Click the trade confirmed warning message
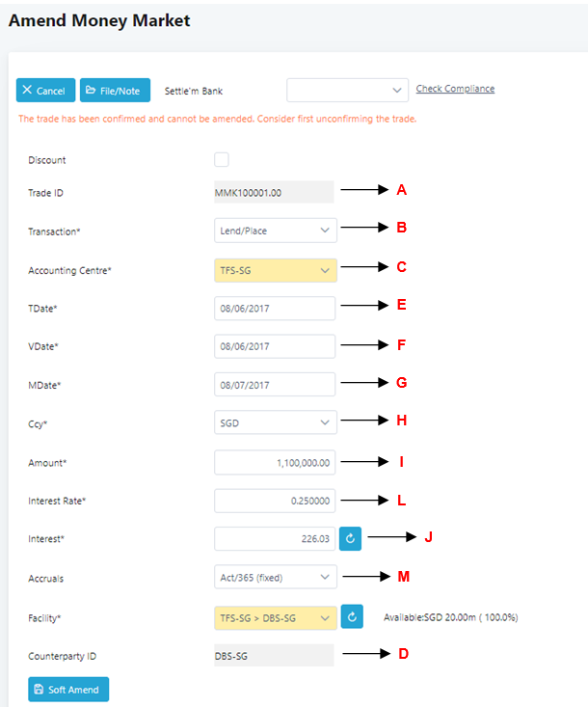Viewport: 588px width, 707px height. click(x=217, y=119)
